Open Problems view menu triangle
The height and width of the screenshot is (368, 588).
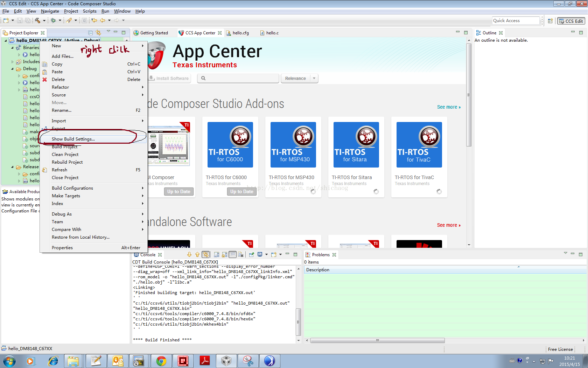[565, 253]
